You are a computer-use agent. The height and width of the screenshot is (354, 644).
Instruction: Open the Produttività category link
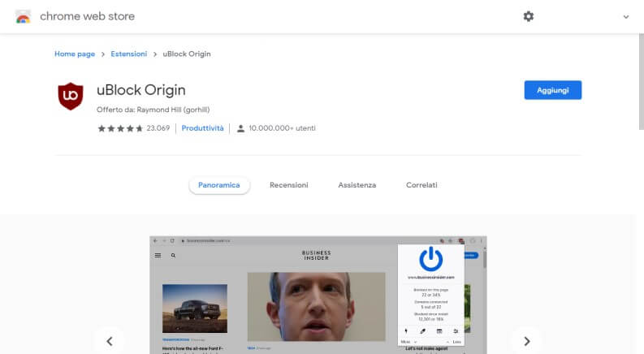coord(202,128)
